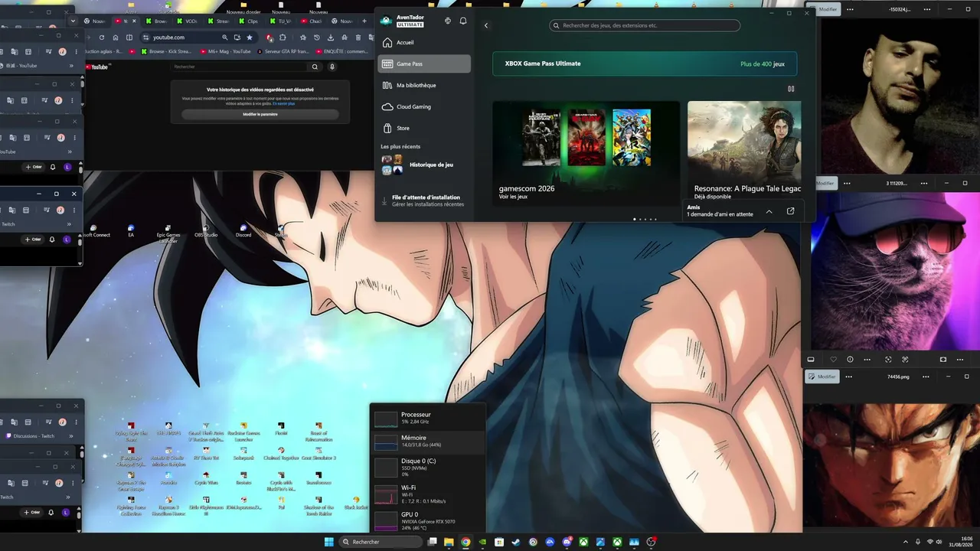This screenshot has width=980, height=551.
Task: Click the YouTube voice search microphone
Action: pos(332,67)
